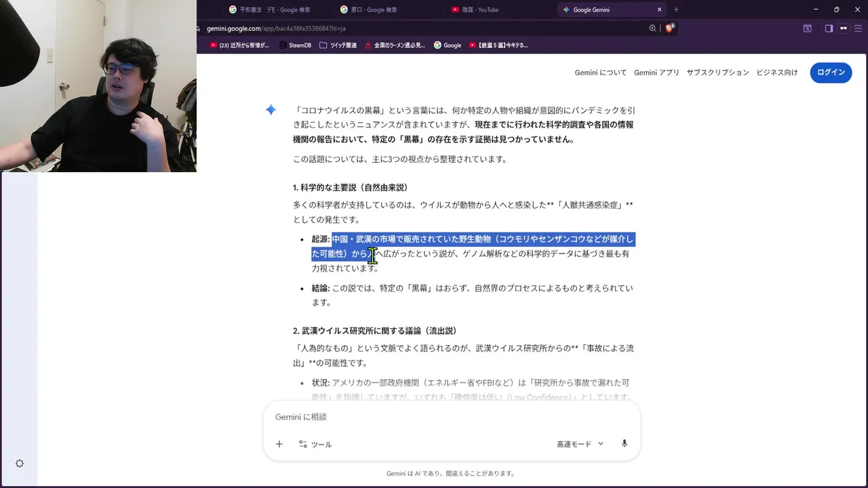Screen dimensions: 868x488
Task: Click the line この話題については、主に3つの視点
Action: tap(400, 159)
